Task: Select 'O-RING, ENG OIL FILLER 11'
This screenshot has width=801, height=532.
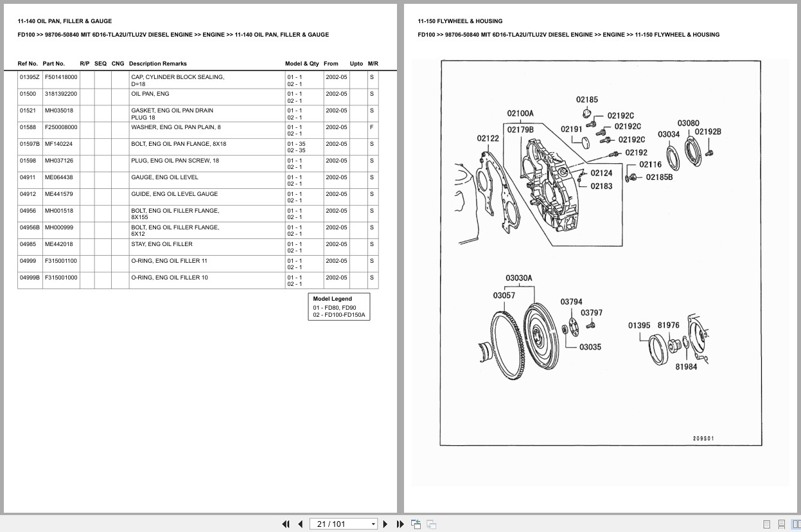Action: [170, 261]
